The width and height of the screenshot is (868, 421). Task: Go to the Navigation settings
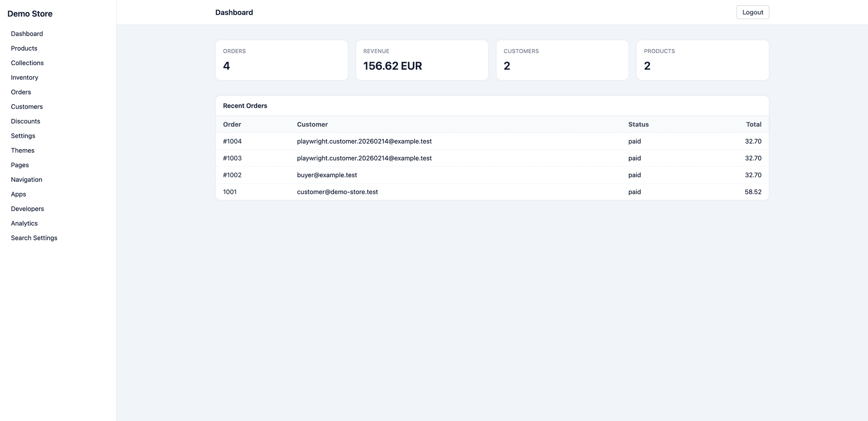tap(26, 180)
